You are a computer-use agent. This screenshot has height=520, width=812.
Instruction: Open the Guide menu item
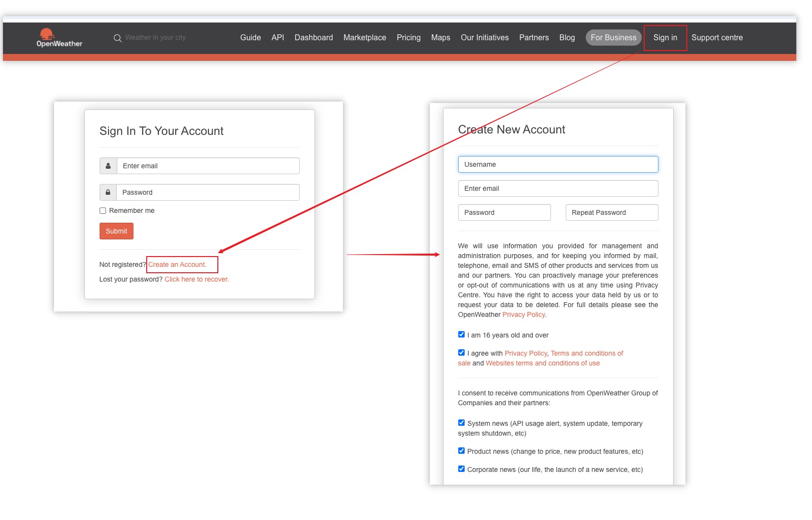point(250,37)
